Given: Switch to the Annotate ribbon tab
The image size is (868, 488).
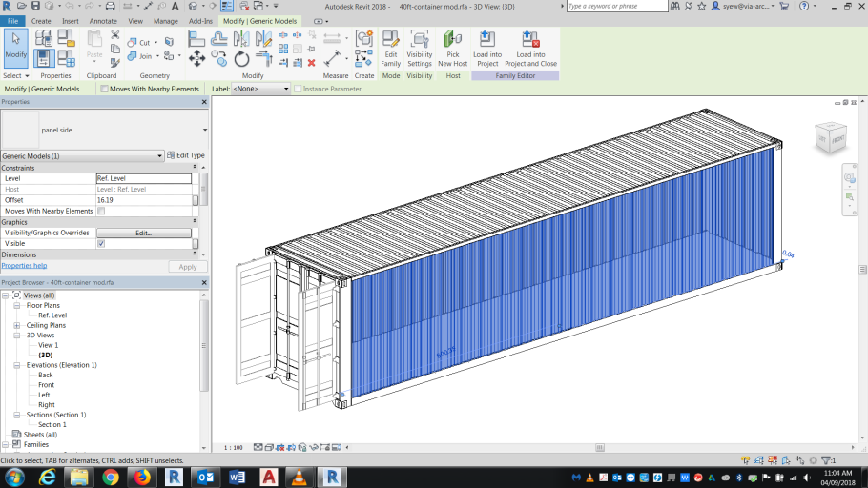Looking at the screenshot, I should coord(103,20).
